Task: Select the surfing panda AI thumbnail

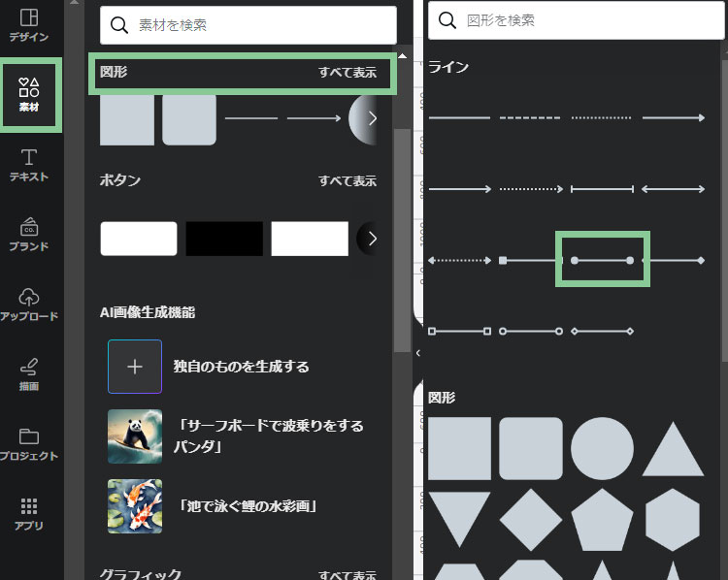Action: click(x=135, y=436)
